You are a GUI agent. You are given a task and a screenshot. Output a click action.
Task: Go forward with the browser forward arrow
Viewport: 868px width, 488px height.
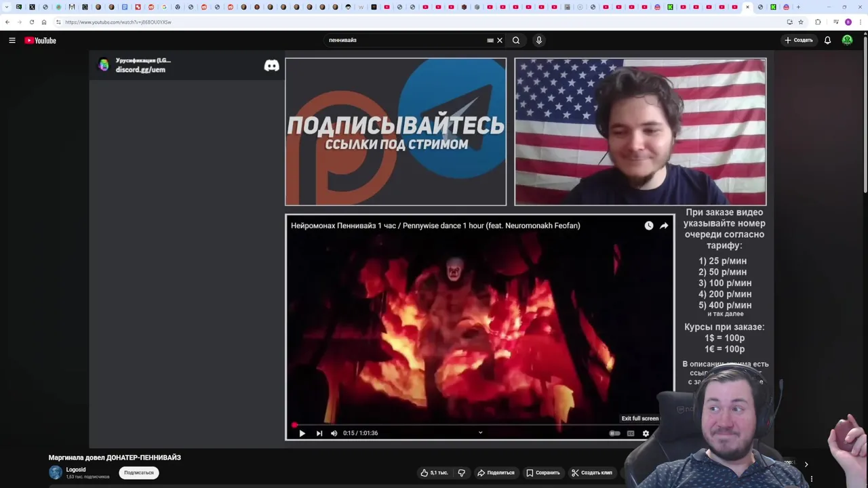20,22
